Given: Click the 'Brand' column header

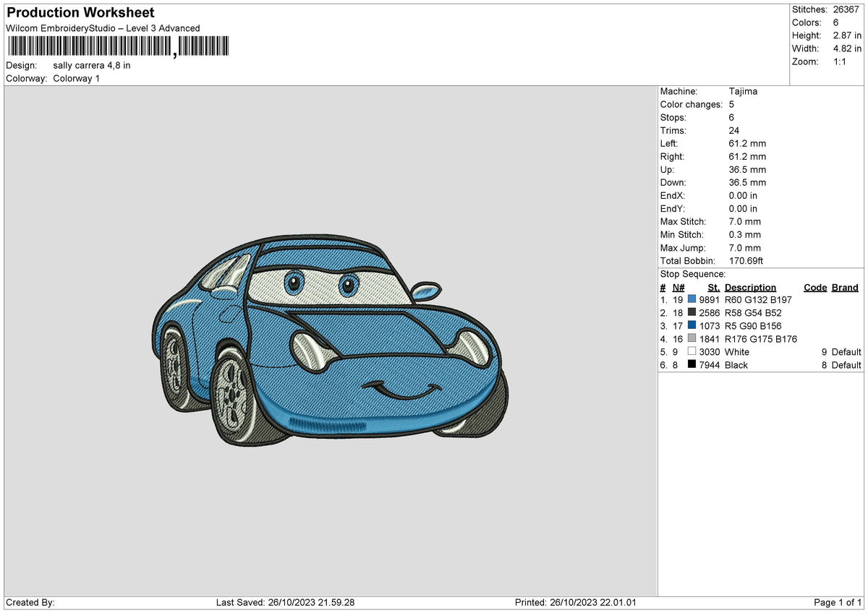Looking at the screenshot, I should (x=845, y=287).
